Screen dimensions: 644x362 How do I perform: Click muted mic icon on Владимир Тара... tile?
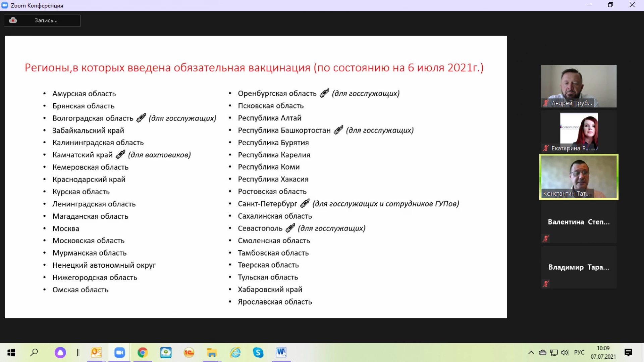point(546,284)
